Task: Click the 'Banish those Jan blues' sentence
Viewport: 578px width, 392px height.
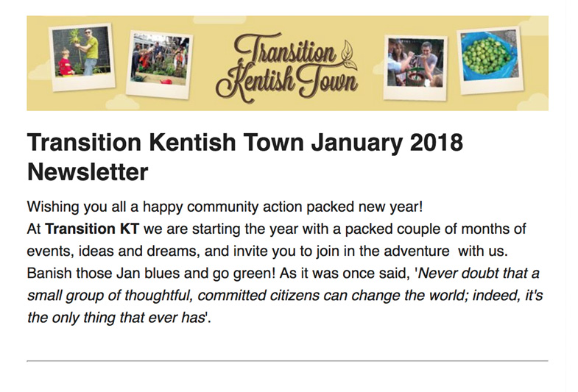Action: [x=151, y=274]
